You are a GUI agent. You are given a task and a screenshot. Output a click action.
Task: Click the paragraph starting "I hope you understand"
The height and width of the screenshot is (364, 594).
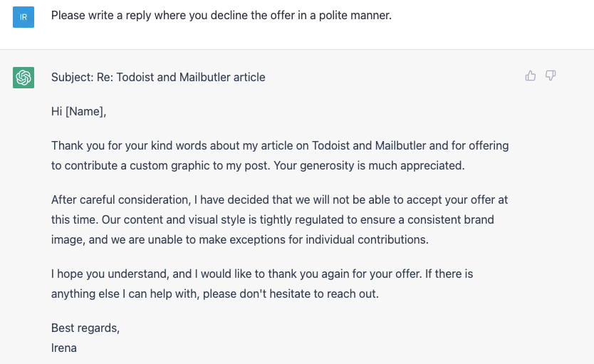[262, 284]
